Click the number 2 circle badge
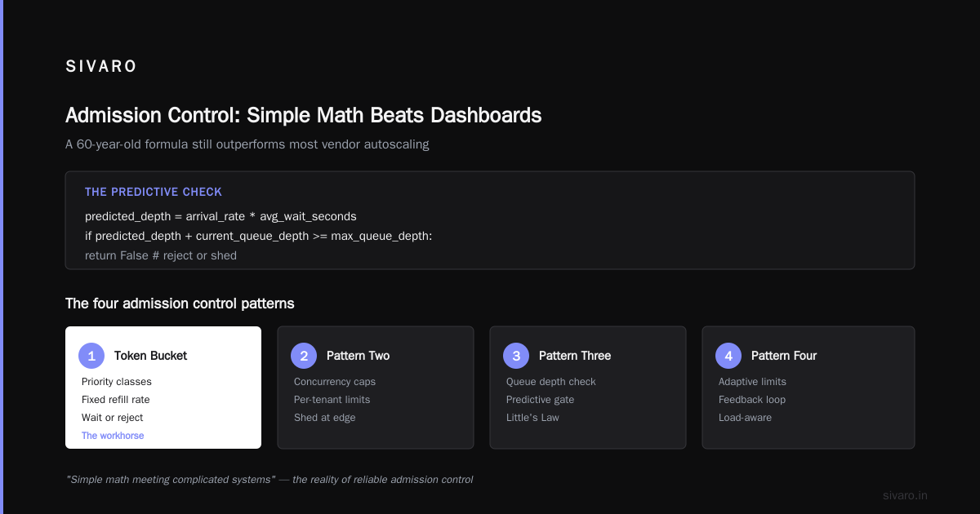Viewport: 980px width, 514px height. pyautogui.click(x=304, y=356)
